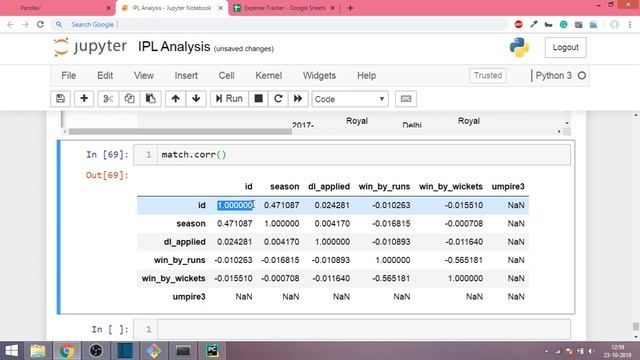Viewport: 640px width, 360px height.
Task: Open the Widgets menu
Action: [319, 76]
